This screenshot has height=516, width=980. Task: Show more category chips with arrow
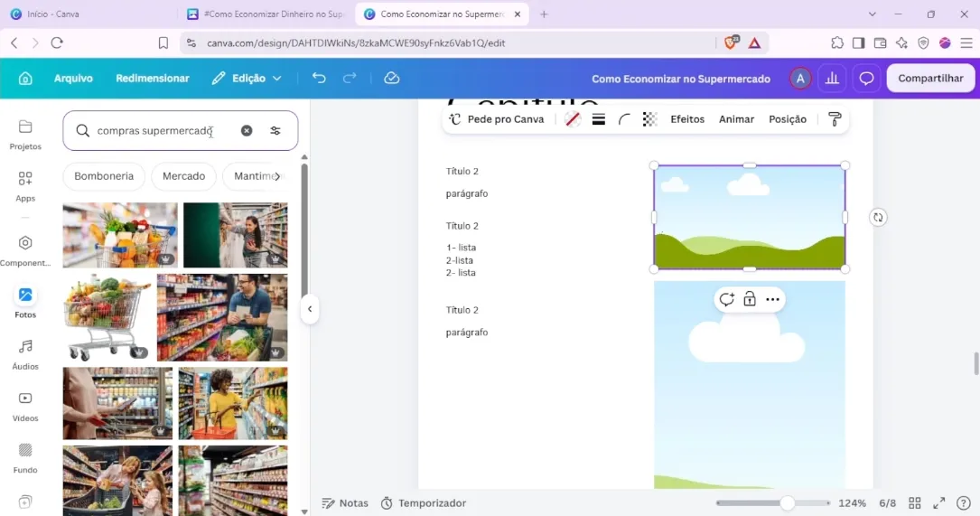point(277,176)
